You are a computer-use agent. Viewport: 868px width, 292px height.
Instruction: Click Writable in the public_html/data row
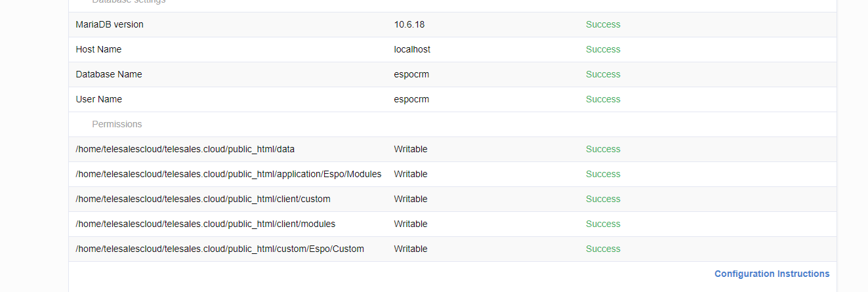pyautogui.click(x=411, y=149)
